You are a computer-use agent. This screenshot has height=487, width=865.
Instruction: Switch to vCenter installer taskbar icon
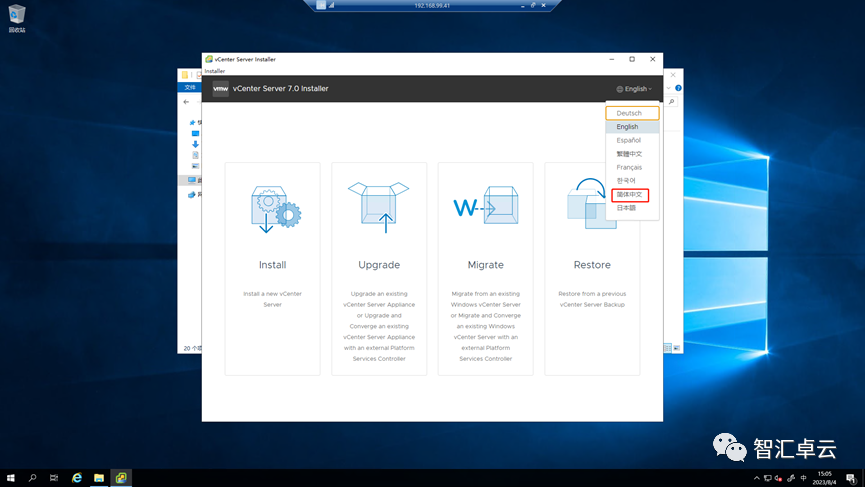121,478
